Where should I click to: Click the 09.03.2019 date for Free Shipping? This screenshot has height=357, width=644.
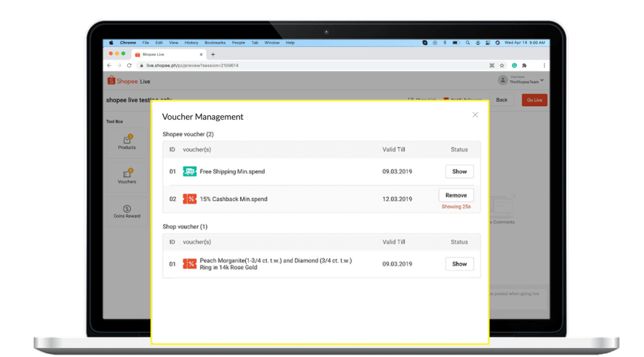[397, 171]
